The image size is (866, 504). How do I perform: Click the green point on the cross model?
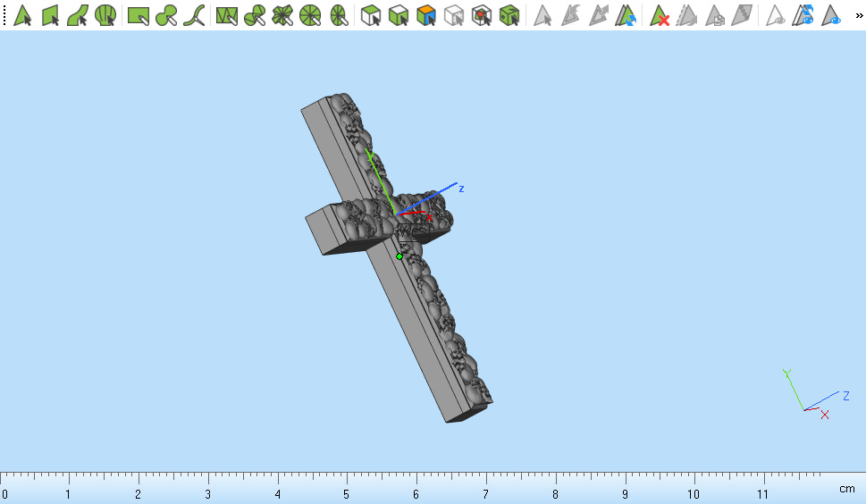click(399, 256)
